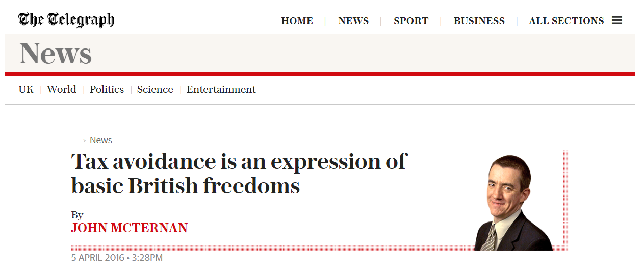This screenshot has width=644, height=271.
Task: Go to the Science subsection
Action: 155,90
